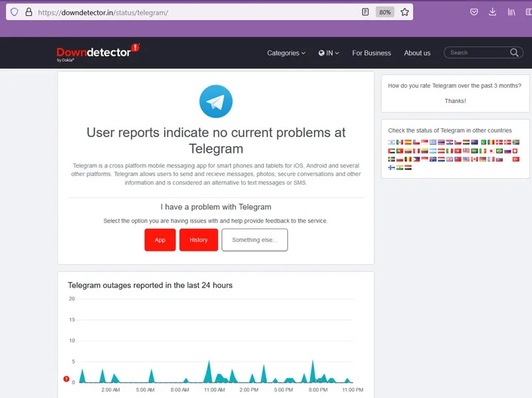The width and height of the screenshot is (532, 398).
Task: Click 'Telegram outages reported in the last 24 hours' title
Action: pos(150,285)
